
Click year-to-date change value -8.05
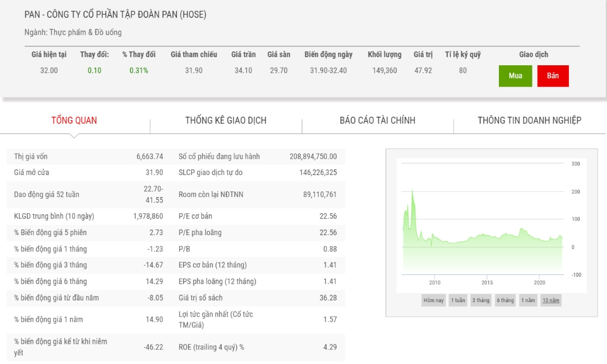click(x=155, y=298)
